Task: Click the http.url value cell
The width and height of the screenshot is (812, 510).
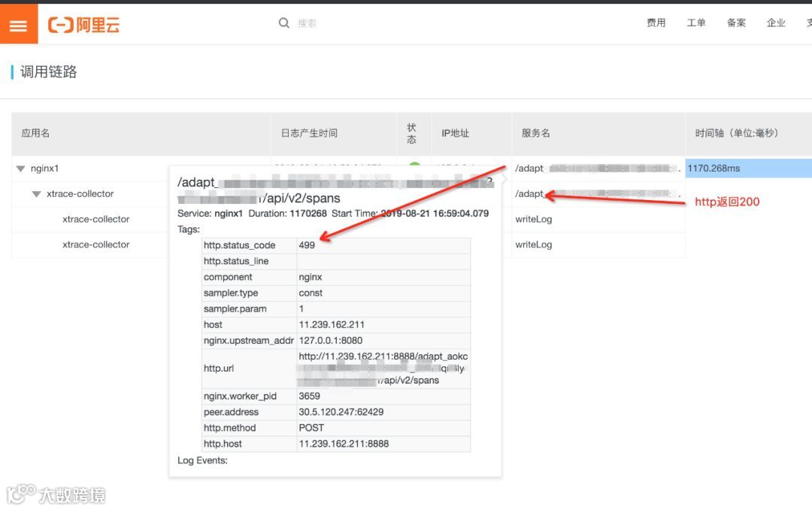Action: tap(383, 368)
